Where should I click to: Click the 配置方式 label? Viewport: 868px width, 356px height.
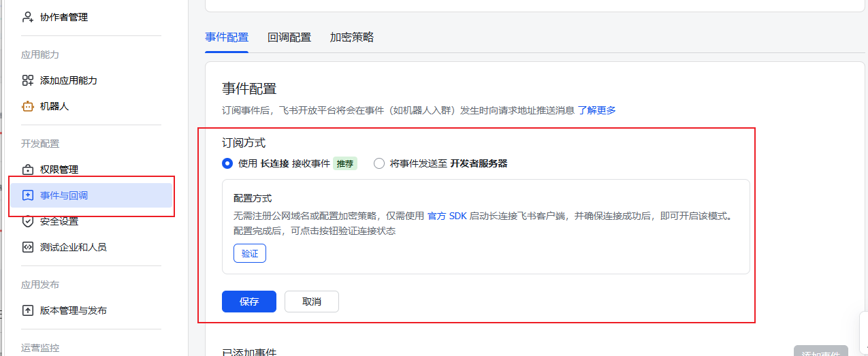point(253,198)
